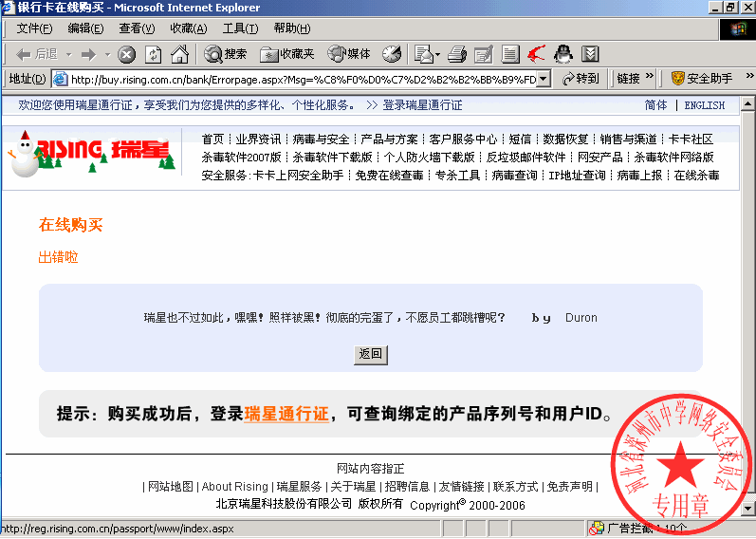Screen dimensions: 756x539
Task: Click the Mail toolbar icon
Action: click(424, 54)
